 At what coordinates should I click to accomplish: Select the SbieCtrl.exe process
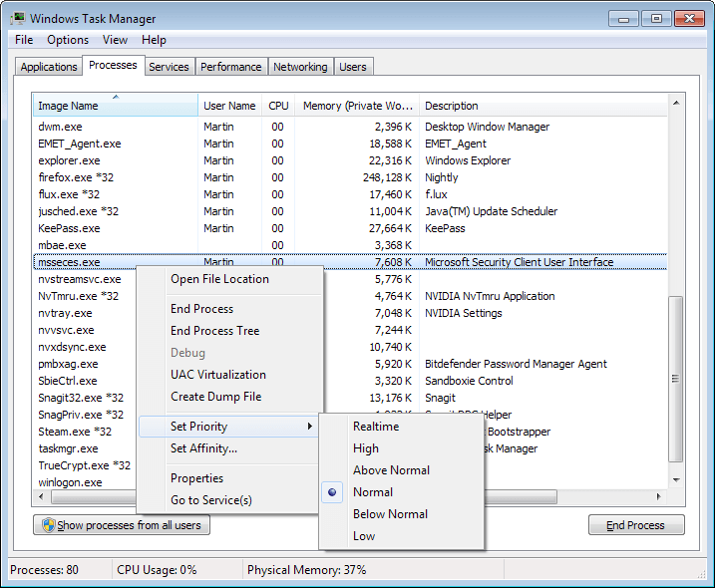68,381
